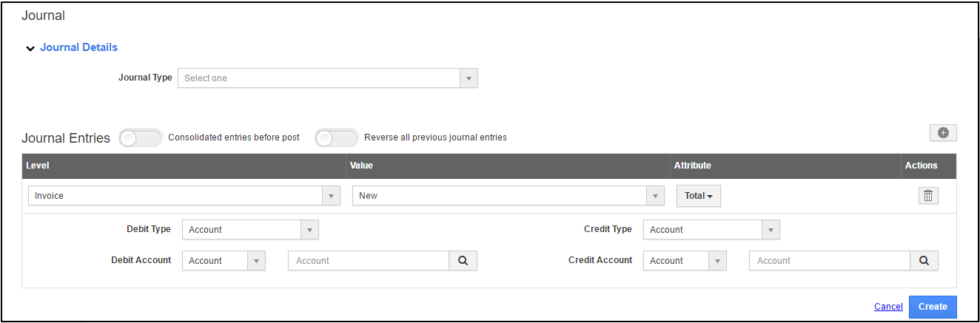980x323 pixels.
Task: Expand the Debit Type dropdown
Action: tap(249, 230)
